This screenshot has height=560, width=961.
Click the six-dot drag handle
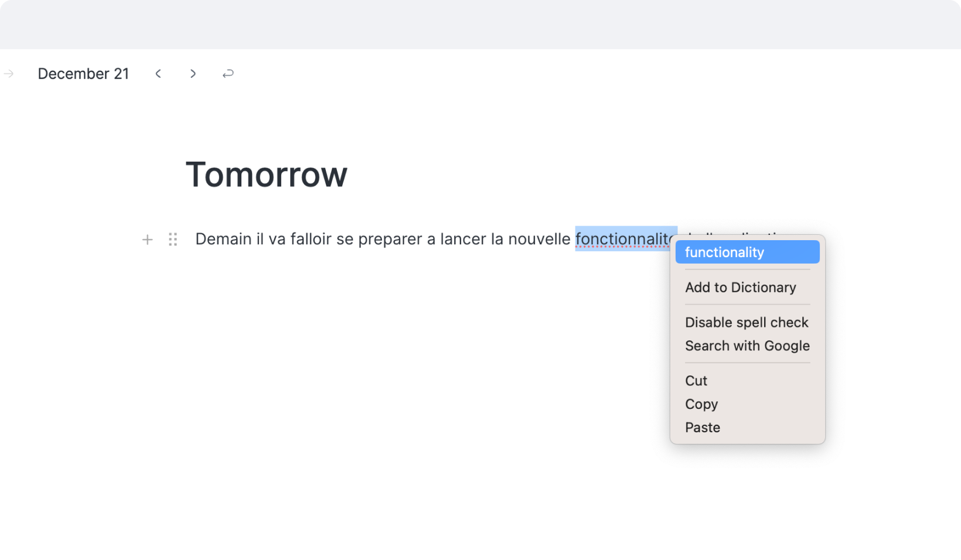tap(173, 240)
